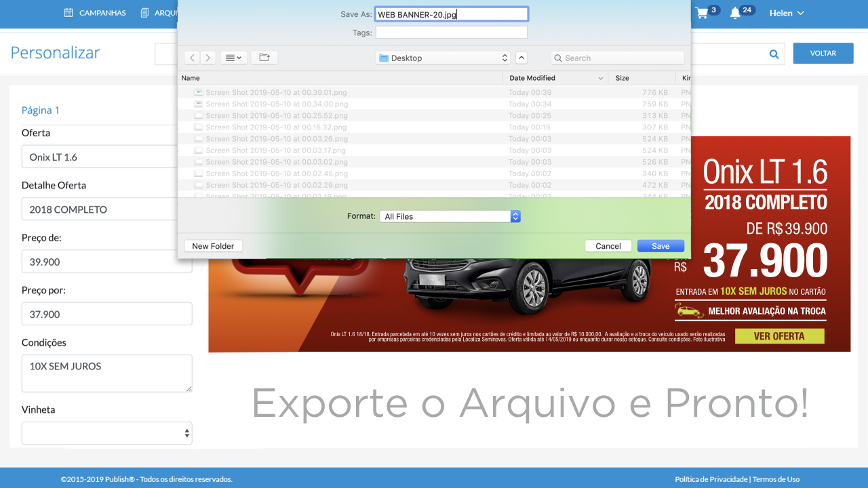Click the VOLTAR button
The height and width of the screenshot is (488, 868).
click(x=823, y=54)
